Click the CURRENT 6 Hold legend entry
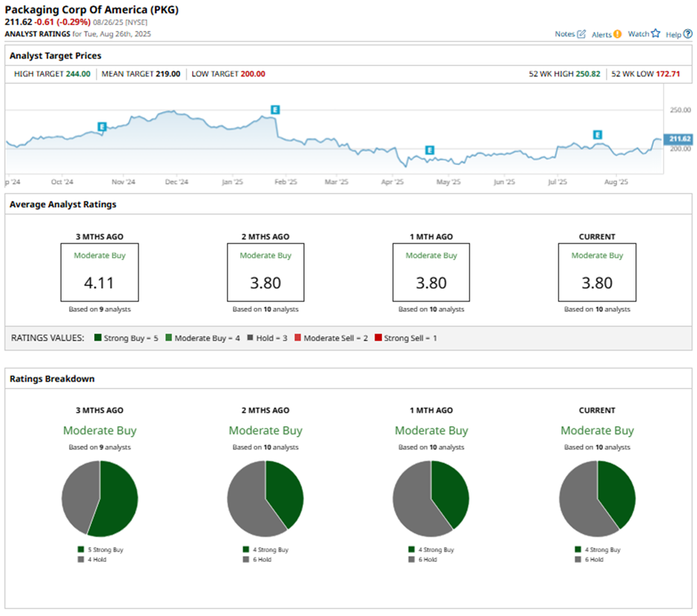 (589, 559)
